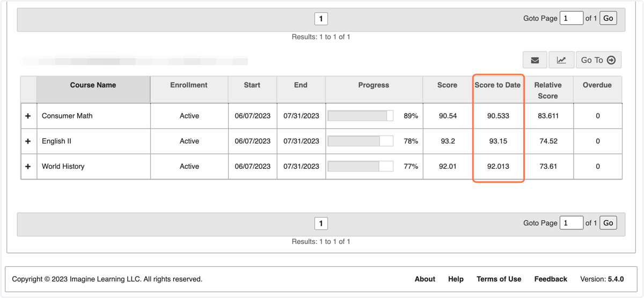Click Active enrollment for World History
The width and height of the screenshot is (644, 298).
pyautogui.click(x=189, y=166)
